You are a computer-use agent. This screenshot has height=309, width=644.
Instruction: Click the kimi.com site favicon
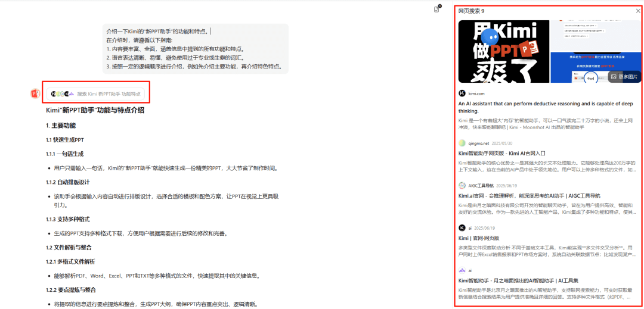(x=462, y=93)
